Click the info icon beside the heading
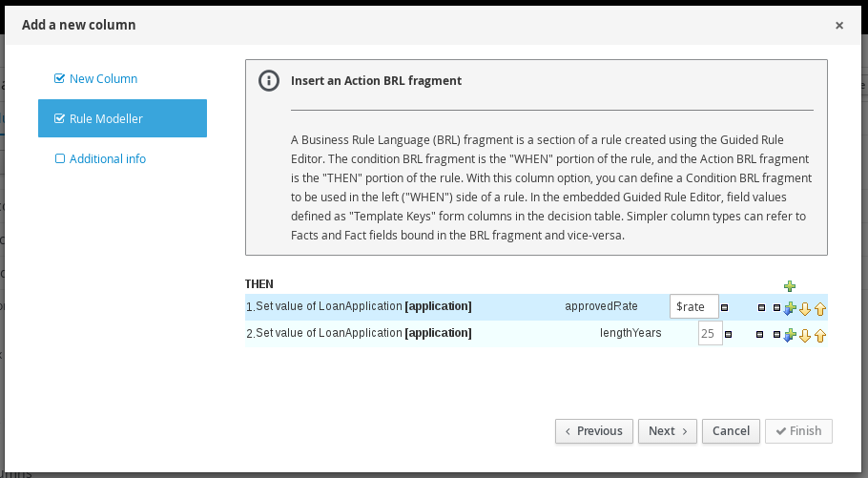 pyautogui.click(x=269, y=81)
